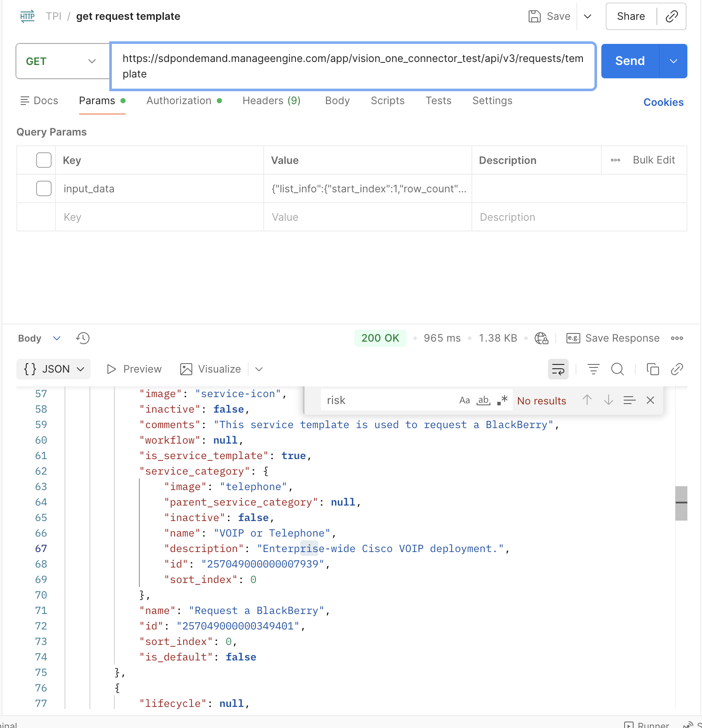Close the response search bar

(x=650, y=401)
